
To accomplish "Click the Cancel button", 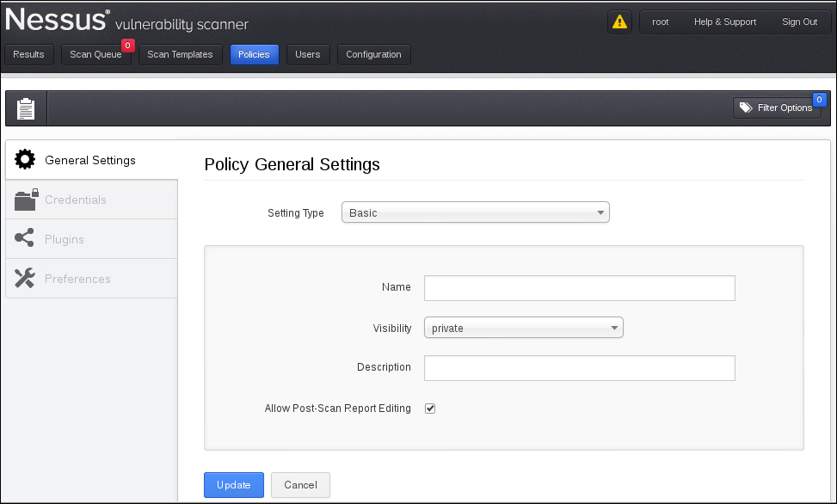I will (x=300, y=485).
